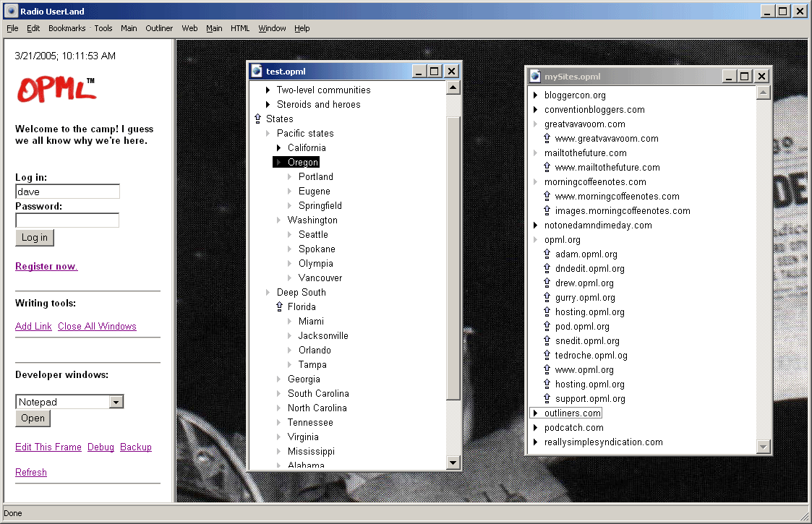Click the up-arrow icon next to States
812x524 pixels.
[x=257, y=119]
